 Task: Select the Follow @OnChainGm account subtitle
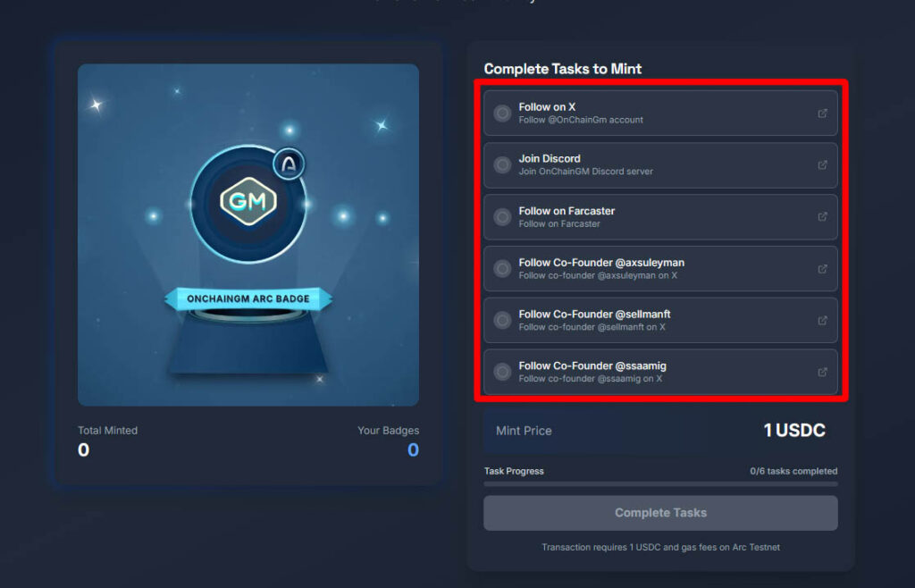click(581, 120)
